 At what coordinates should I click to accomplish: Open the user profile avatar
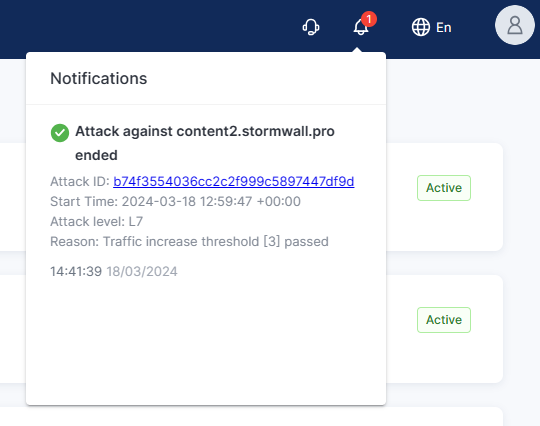pyautogui.click(x=515, y=25)
